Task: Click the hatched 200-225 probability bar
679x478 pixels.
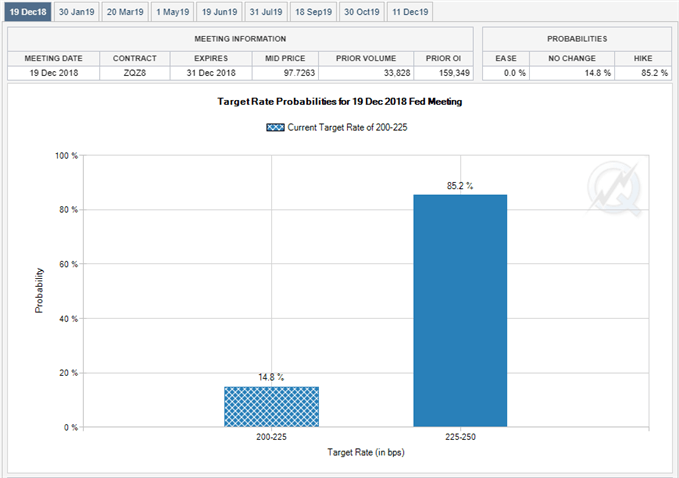Action: coord(271,407)
